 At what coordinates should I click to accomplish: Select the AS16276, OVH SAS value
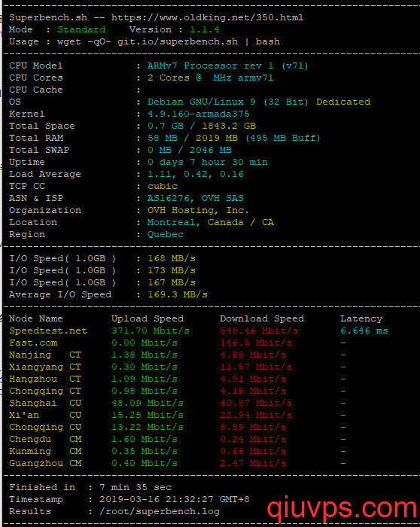click(196, 198)
